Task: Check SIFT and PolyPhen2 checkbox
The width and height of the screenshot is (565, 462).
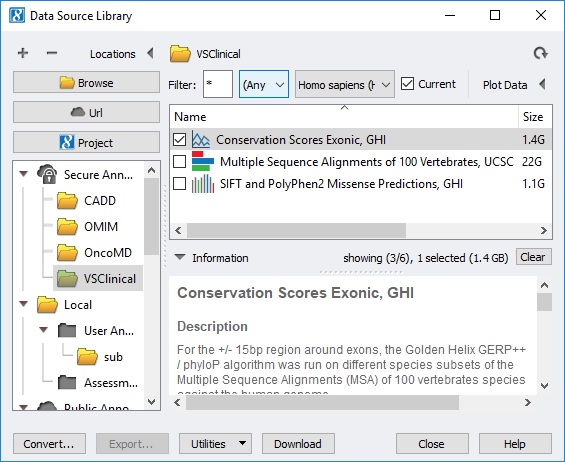Action: pyautogui.click(x=179, y=184)
